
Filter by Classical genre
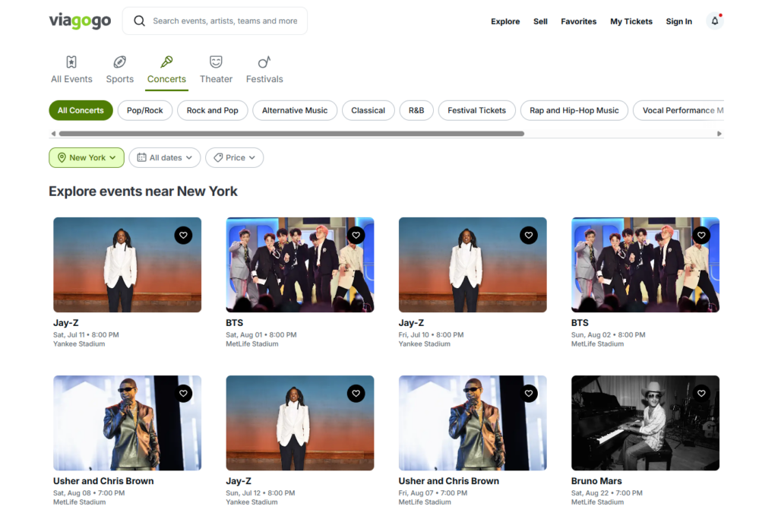click(368, 110)
